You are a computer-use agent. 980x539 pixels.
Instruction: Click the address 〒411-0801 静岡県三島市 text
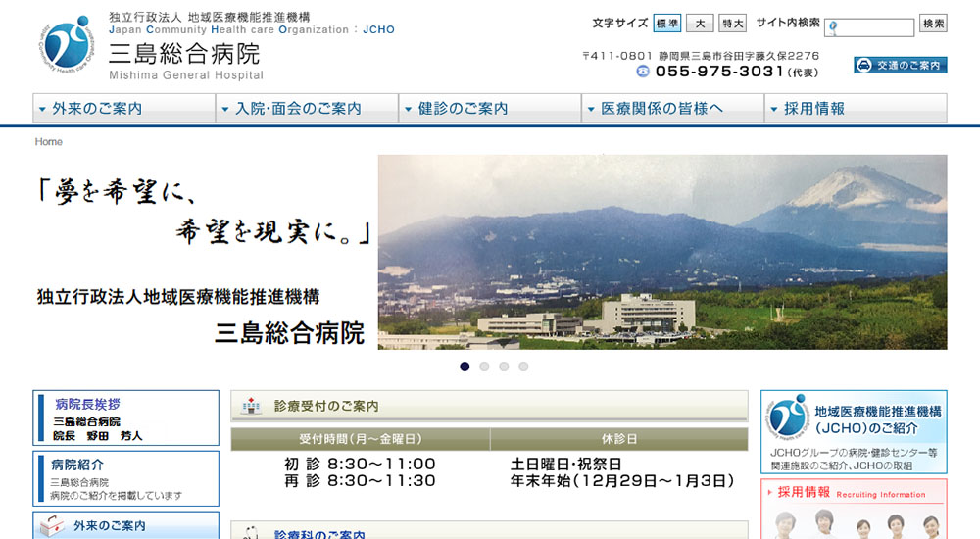(701, 56)
